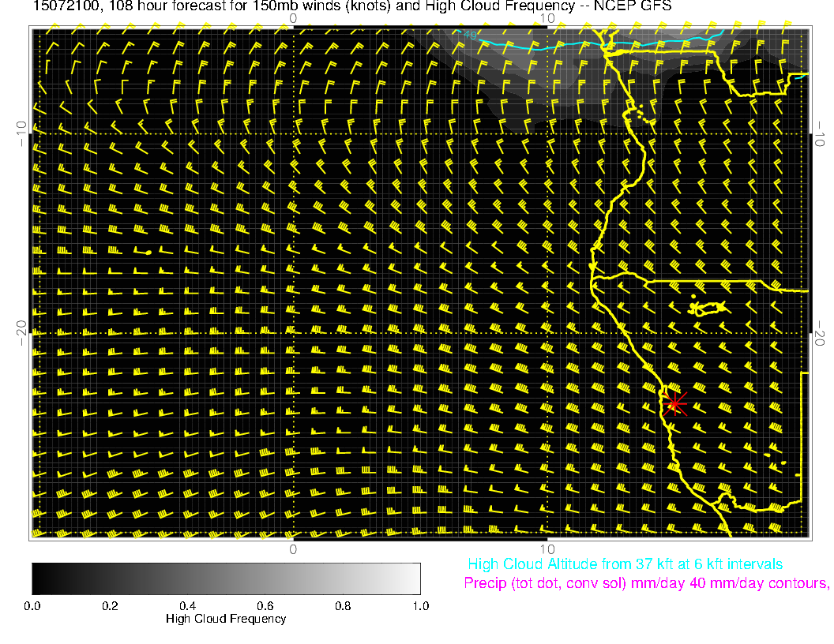Select the island outline east of the coastline
Image resolution: width=834 pixels, height=644 pixels.
pyautogui.click(x=707, y=307)
